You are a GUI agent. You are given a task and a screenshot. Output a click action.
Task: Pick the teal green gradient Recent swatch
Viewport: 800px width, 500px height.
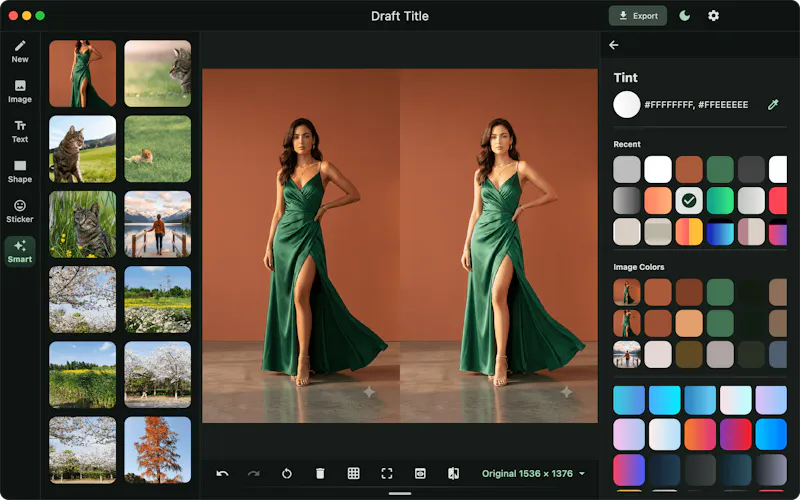tap(720, 201)
